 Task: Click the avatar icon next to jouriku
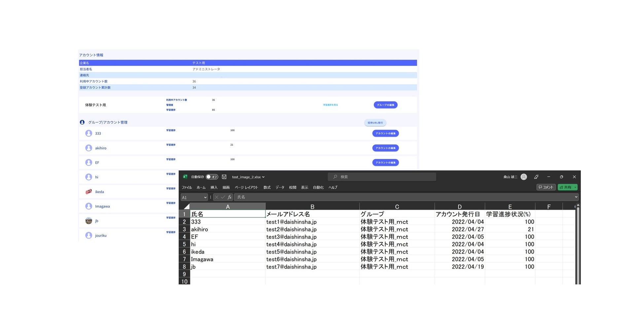pyautogui.click(x=89, y=235)
